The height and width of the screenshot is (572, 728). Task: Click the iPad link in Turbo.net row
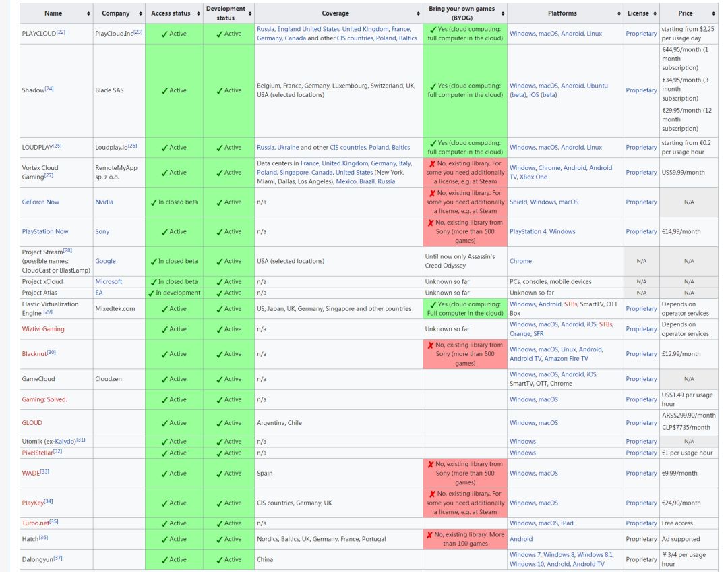(567, 523)
